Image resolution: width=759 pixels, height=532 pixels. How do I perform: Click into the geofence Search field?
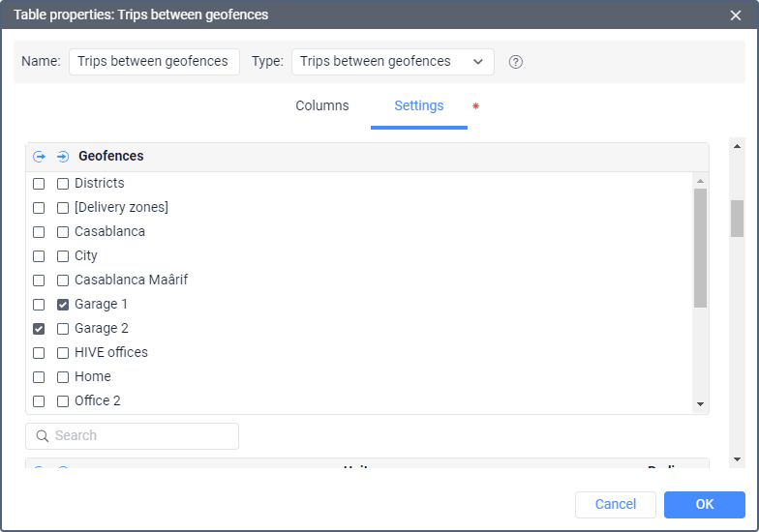[140, 436]
